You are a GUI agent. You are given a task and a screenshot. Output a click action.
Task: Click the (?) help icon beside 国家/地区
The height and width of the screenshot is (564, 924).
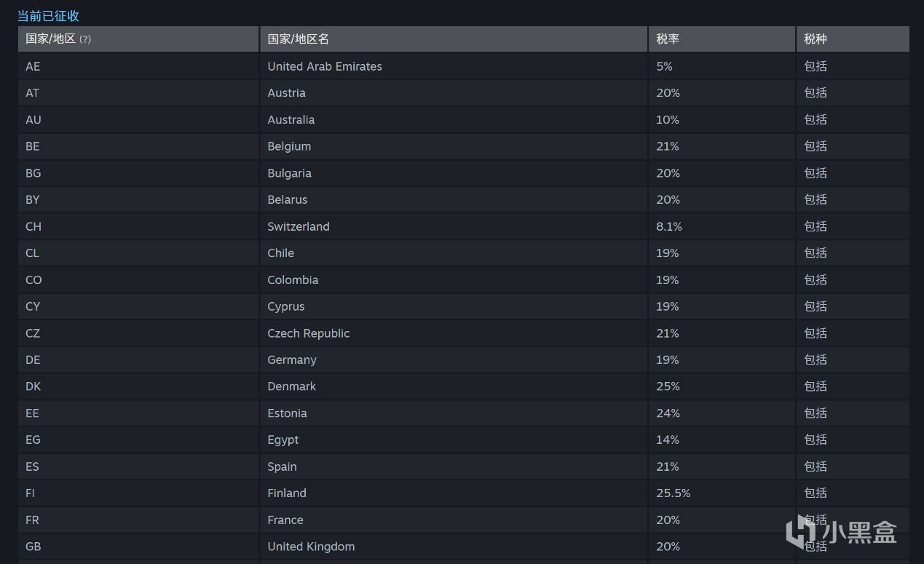(x=85, y=39)
